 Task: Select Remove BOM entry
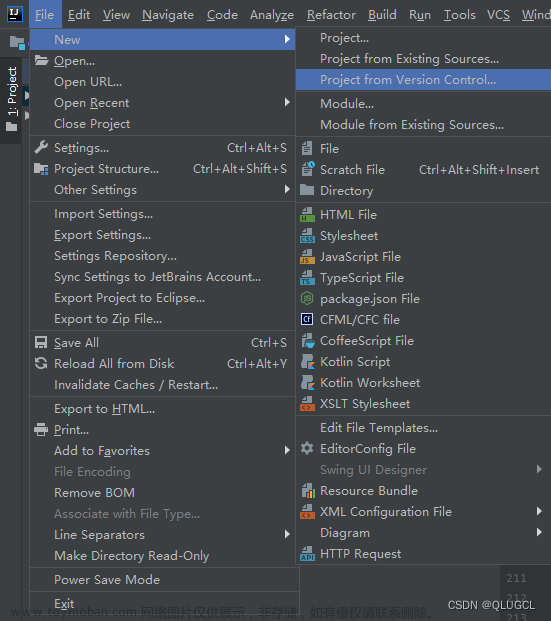click(162, 493)
